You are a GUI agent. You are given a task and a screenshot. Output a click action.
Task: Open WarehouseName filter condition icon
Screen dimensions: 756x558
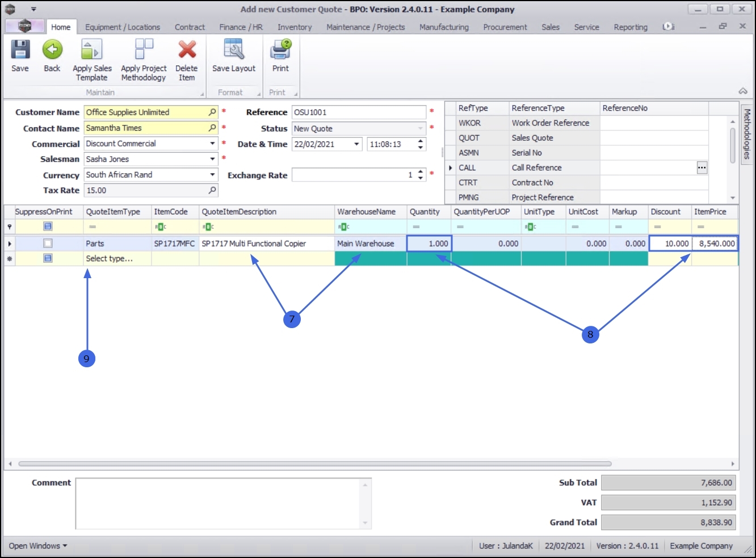pyautogui.click(x=344, y=227)
